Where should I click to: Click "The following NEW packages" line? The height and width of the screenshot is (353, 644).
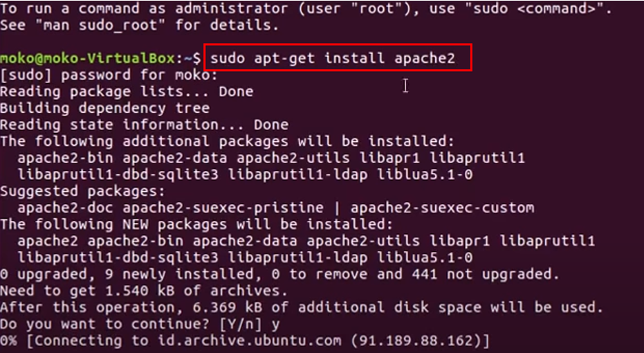196,224
